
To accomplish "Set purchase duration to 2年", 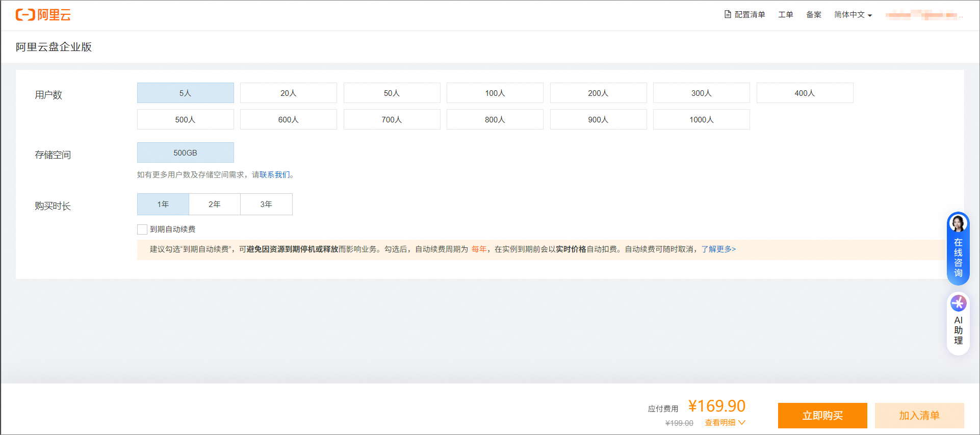I will point(215,204).
